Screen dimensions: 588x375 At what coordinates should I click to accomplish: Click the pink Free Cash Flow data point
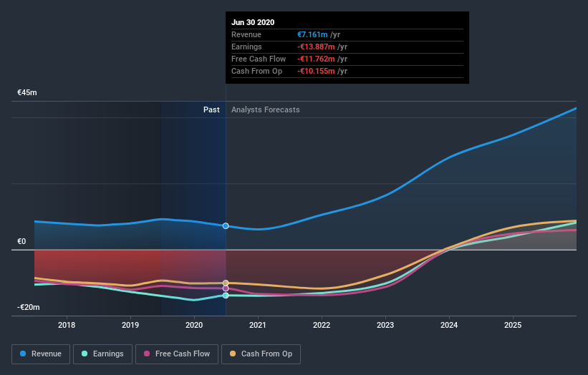click(x=226, y=288)
